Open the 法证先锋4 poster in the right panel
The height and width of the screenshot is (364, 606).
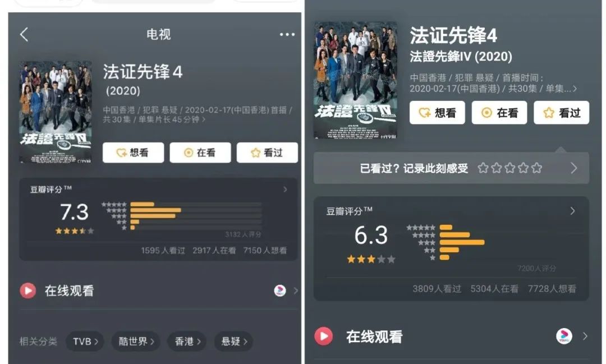[355, 80]
